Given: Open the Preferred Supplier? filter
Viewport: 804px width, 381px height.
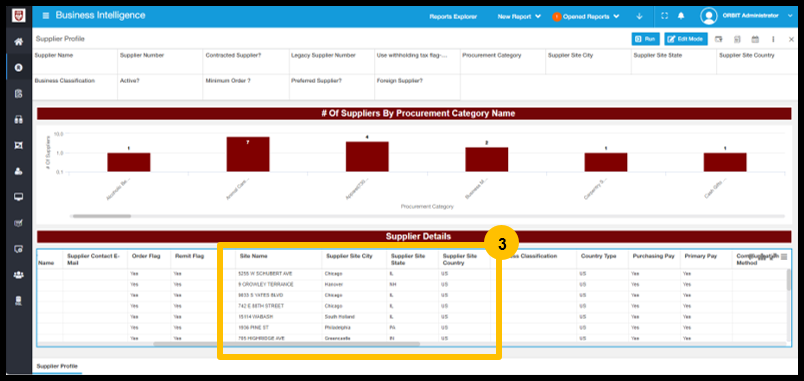Looking at the screenshot, I should tap(332, 87).
